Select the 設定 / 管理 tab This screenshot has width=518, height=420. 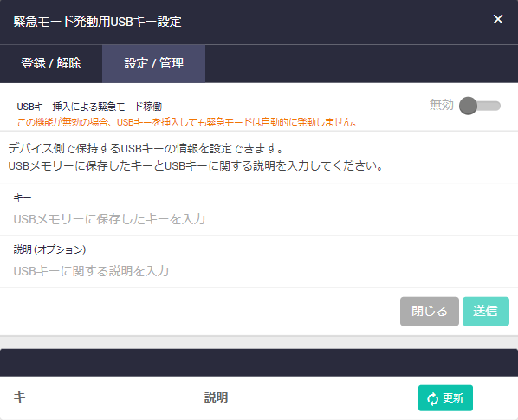[x=153, y=63]
